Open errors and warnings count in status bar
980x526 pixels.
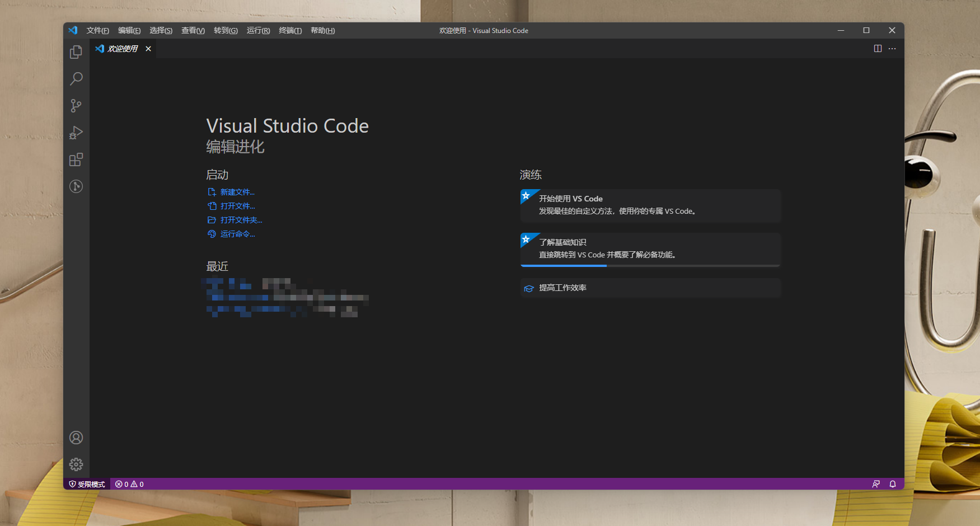[x=129, y=484]
